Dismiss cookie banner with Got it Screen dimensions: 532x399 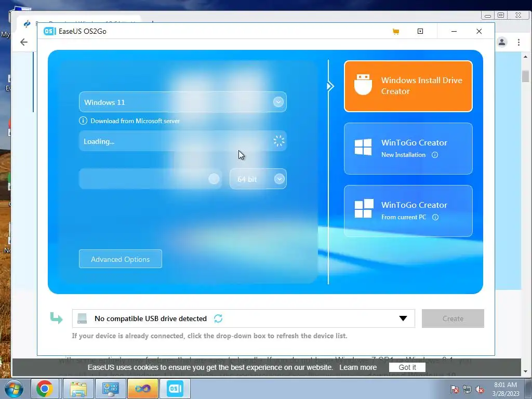[x=407, y=367]
